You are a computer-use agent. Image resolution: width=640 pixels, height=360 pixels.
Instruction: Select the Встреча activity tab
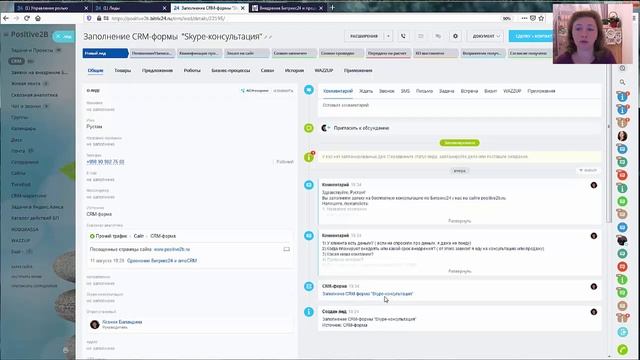pos(469,91)
